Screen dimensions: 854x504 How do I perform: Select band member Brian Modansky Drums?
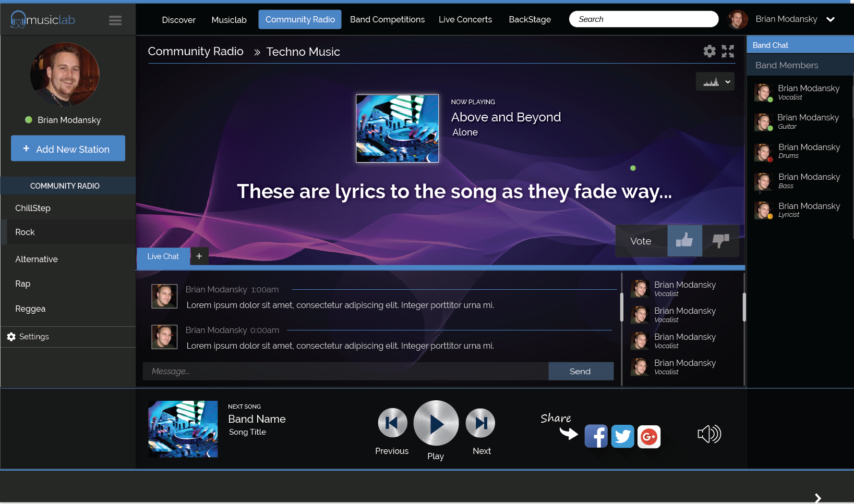coord(798,151)
